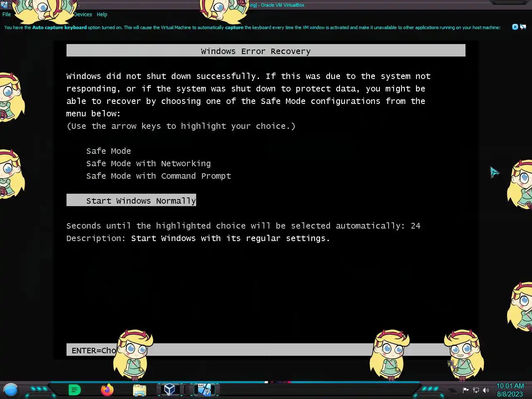Select Safe Mode with Command Prompt

point(158,176)
